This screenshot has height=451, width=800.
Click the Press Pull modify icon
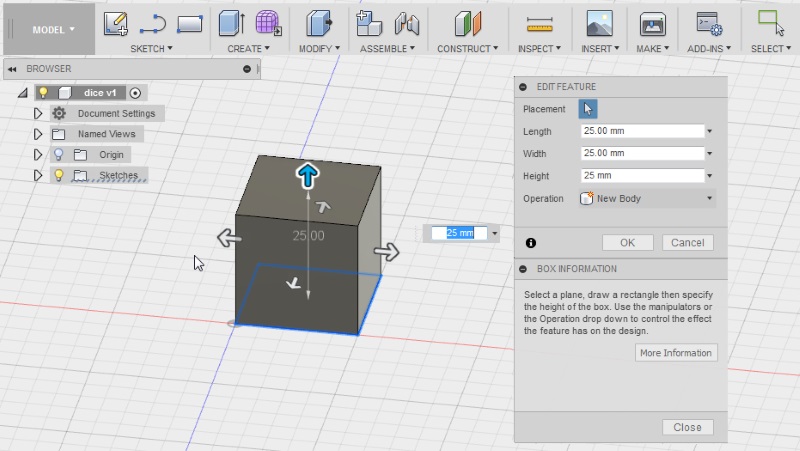[319, 23]
